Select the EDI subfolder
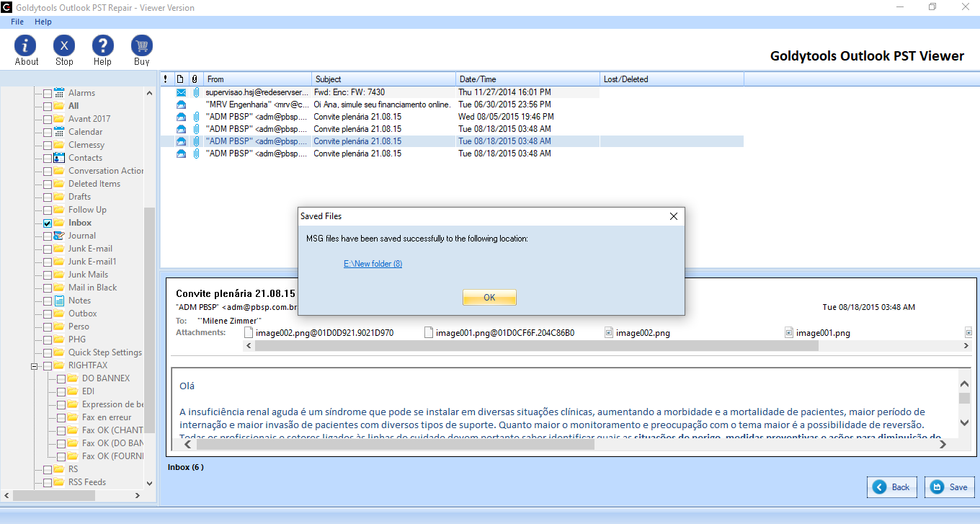Screen dimensions: 980x524 88,391
